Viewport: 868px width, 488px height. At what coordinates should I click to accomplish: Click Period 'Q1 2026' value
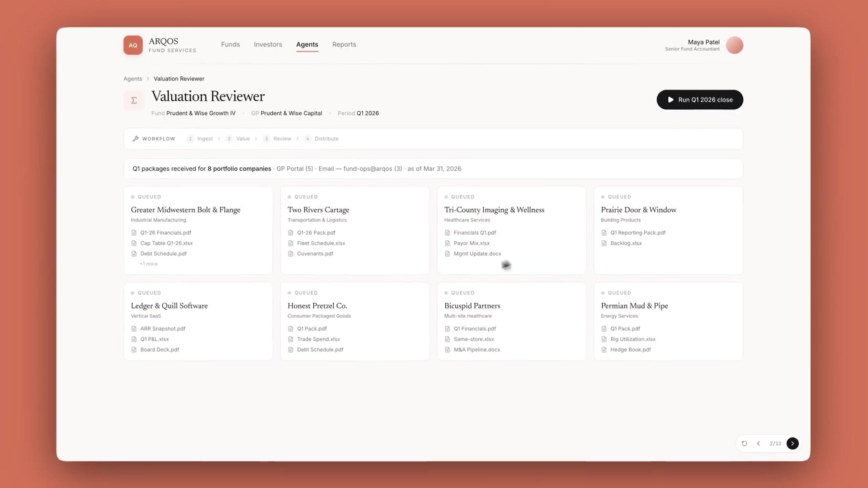click(368, 113)
